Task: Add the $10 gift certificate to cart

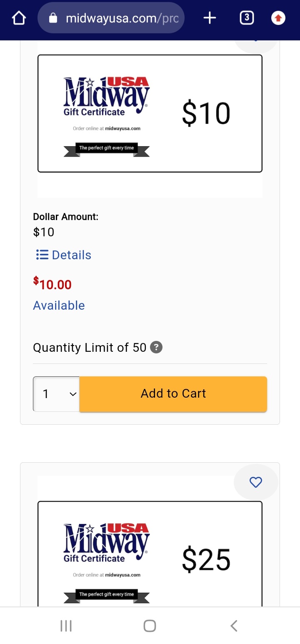Action: pos(173,394)
